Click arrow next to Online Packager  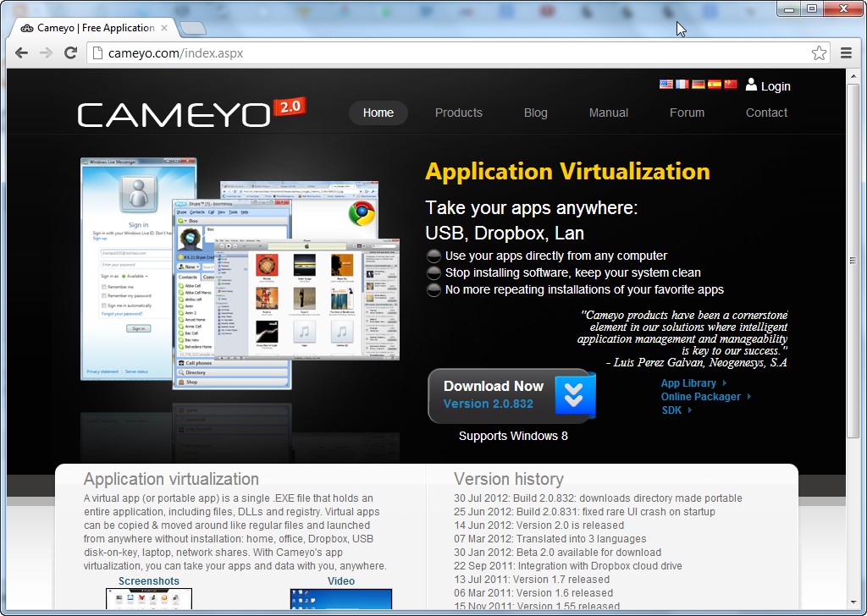coord(749,397)
